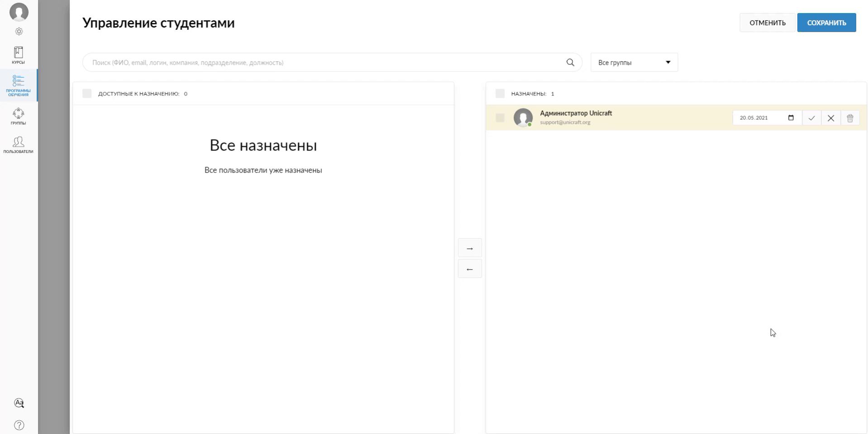Toggle select-all checkbox for Назначены
This screenshot has height=434, width=868.
click(500, 94)
